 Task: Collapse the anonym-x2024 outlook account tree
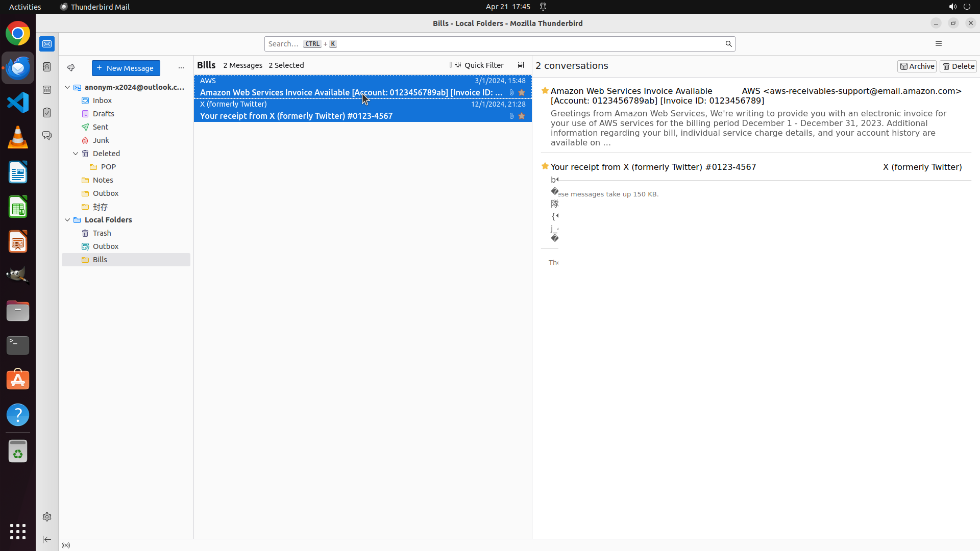[x=67, y=87]
